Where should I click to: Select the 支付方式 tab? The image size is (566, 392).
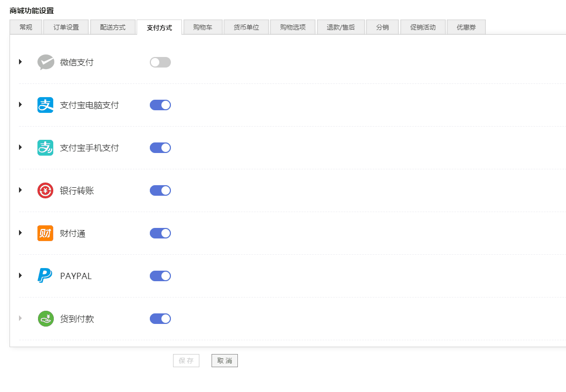pyautogui.click(x=159, y=27)
